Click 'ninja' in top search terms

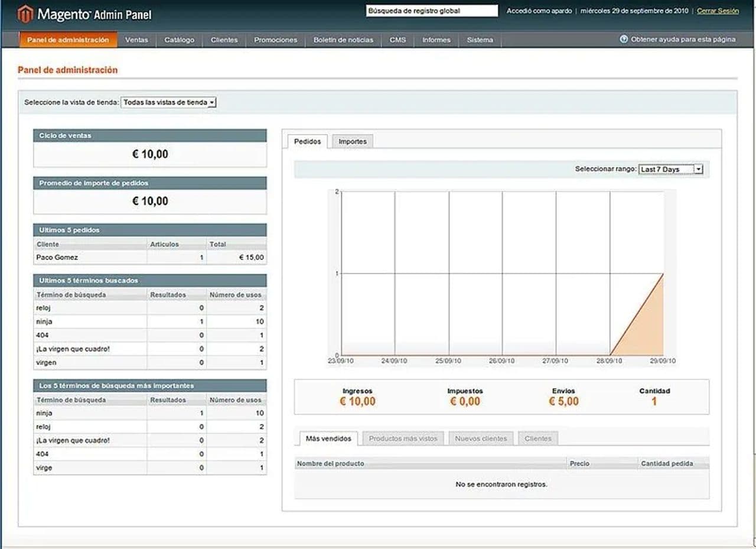coord(44,413)
